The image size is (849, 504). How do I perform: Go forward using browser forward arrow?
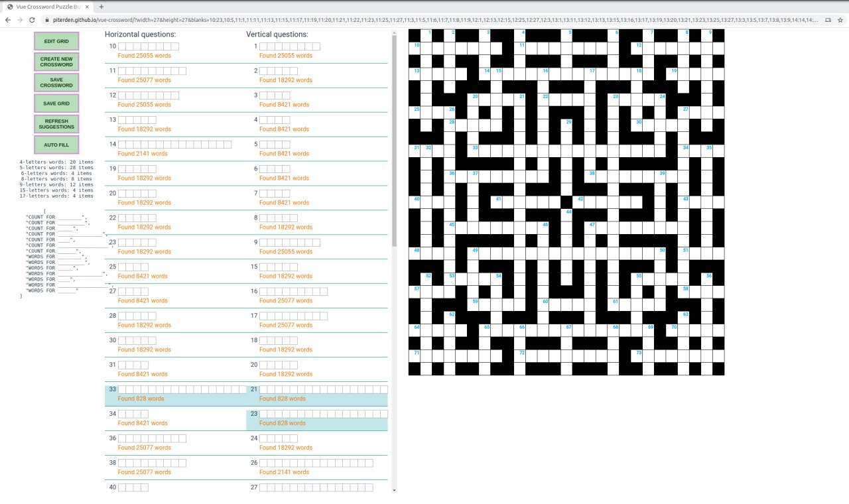[x=20, y=20]
